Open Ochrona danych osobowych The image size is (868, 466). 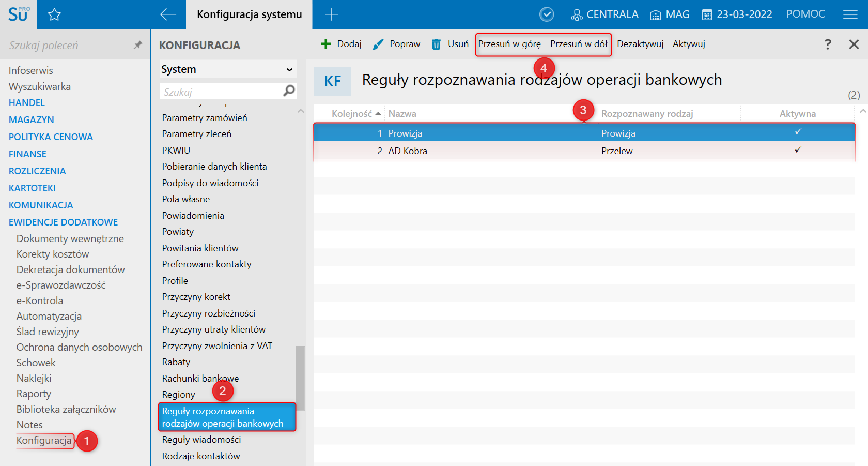point(80,347)
